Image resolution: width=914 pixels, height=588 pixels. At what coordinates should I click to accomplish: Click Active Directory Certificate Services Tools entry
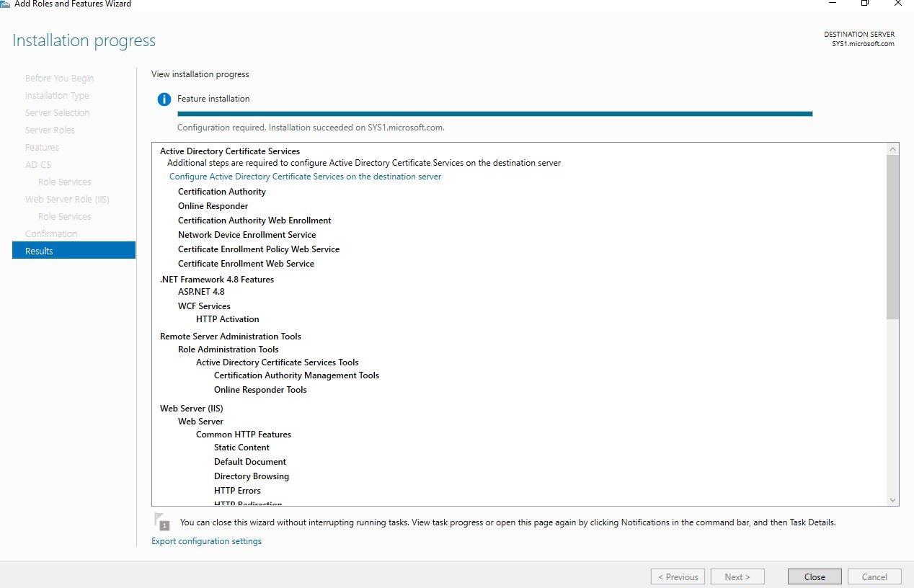pos(277,362)
